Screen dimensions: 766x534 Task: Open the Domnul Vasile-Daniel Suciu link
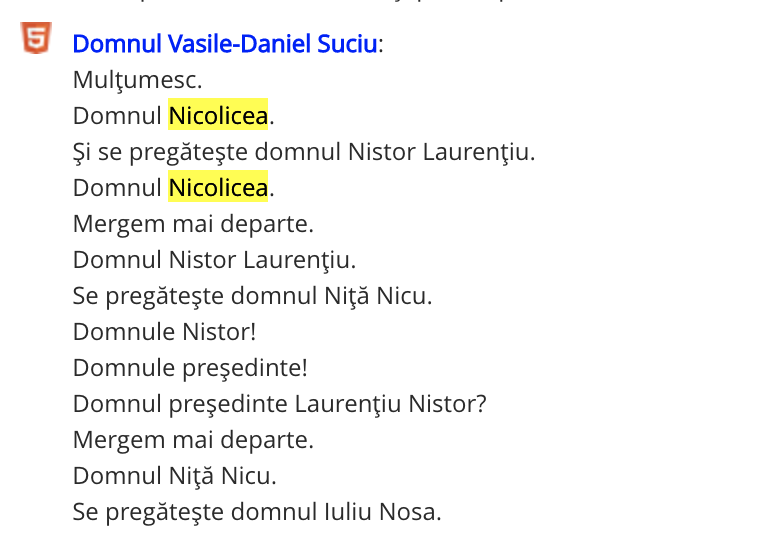pos(225,43)
